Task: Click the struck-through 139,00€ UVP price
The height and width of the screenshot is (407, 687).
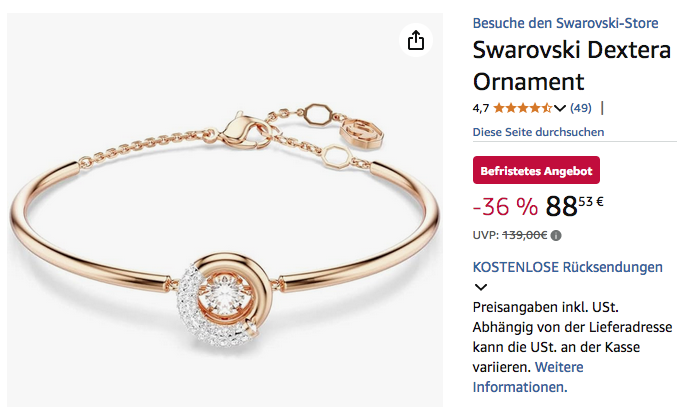Action: (524, 235)
